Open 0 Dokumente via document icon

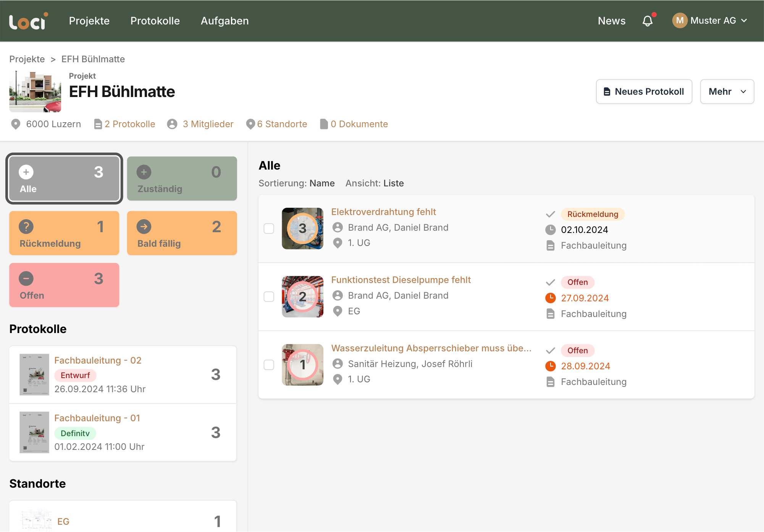coord(323,124)
